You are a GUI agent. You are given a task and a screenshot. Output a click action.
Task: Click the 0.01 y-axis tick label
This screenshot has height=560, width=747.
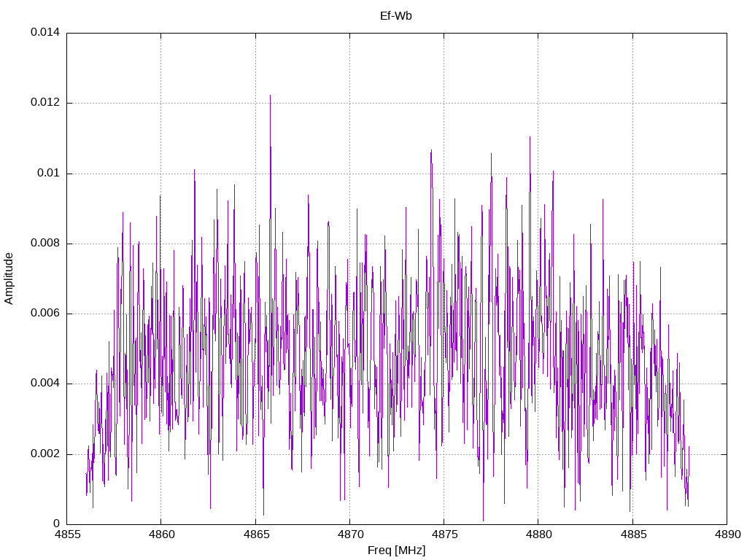click(x=49, y=173)
